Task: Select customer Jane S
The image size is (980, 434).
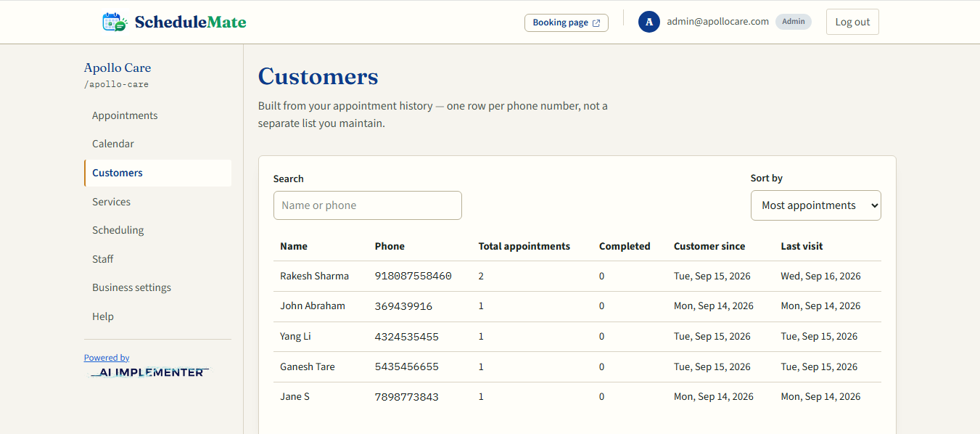Action: click(x=295, y=396)
